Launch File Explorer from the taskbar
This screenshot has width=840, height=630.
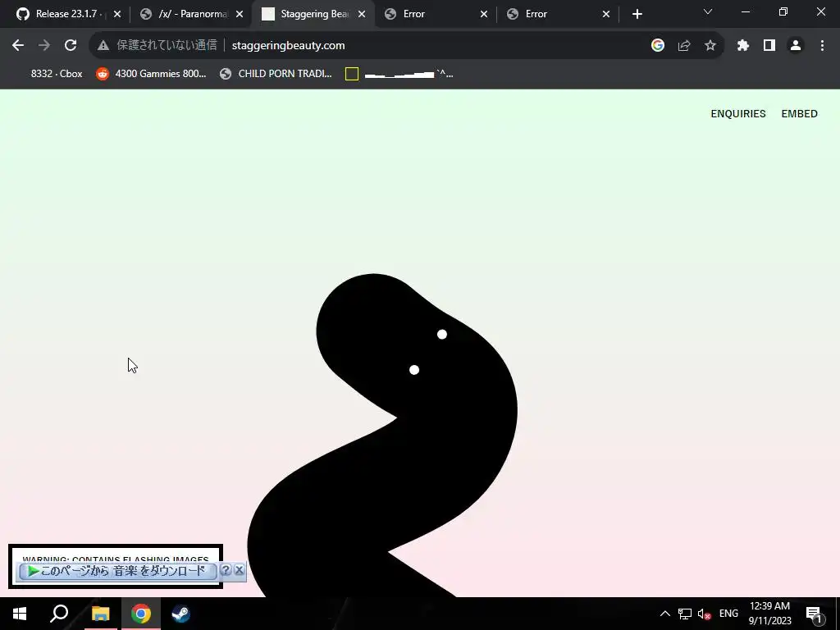pyautogui.click(x=101, y=614)
